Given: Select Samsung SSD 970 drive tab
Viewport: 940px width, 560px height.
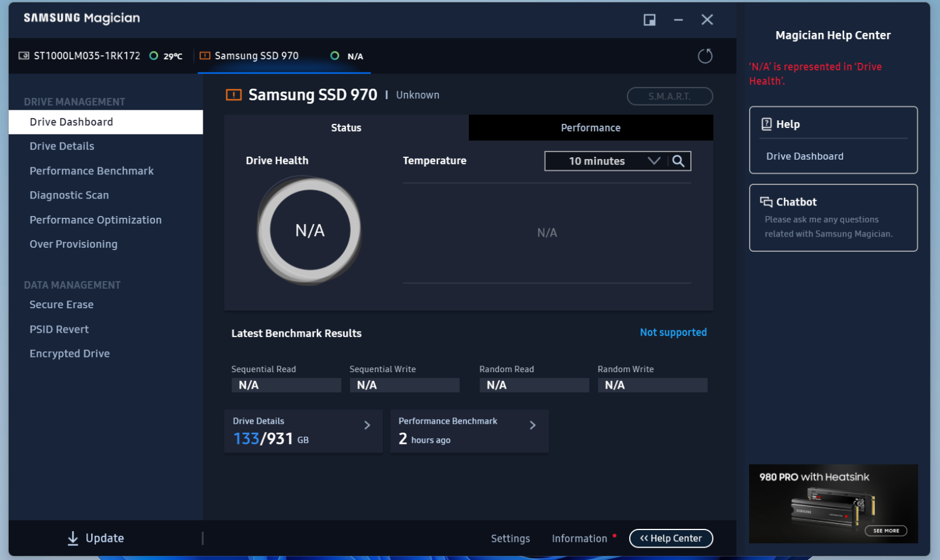Looking at the screenshot, I should pyautogui.click(x=284, y=56).
